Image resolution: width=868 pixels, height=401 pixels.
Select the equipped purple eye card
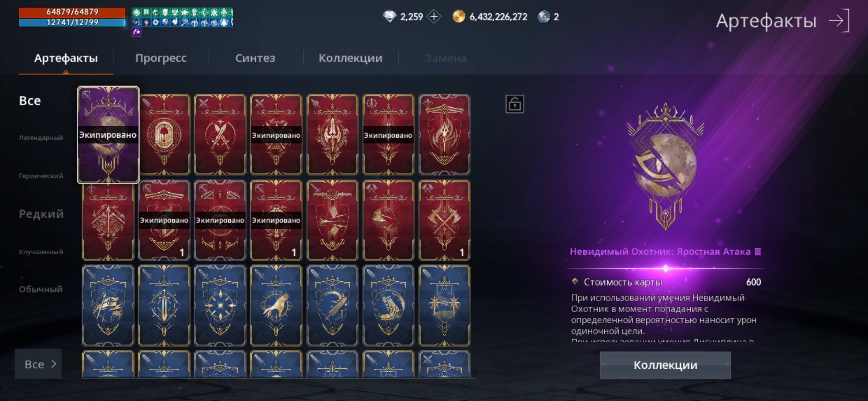tap(108, 135)
